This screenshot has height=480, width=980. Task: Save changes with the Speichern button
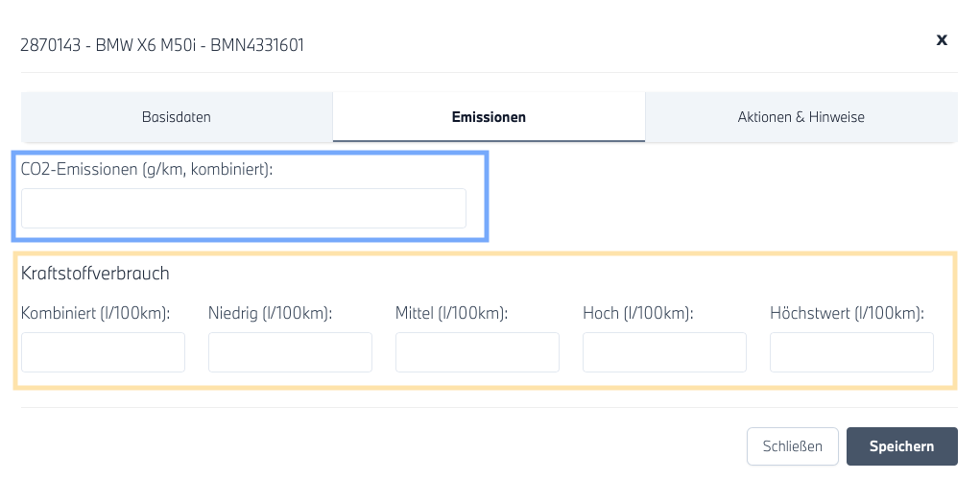point(901,446)
